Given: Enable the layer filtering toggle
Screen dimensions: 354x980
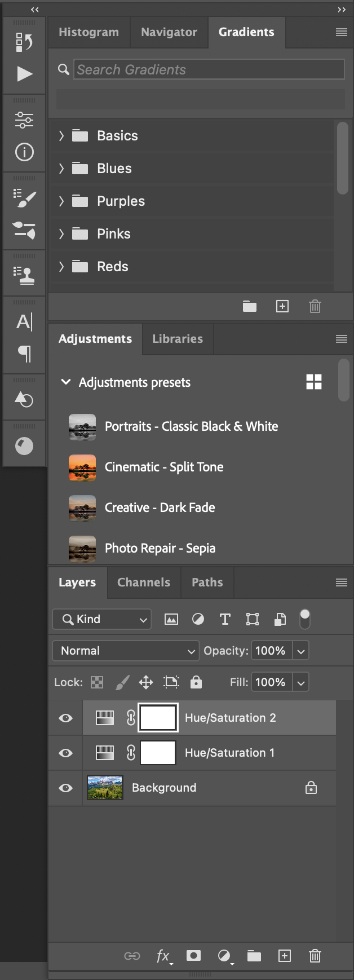Looking at the screenshot, I should click(x=304, y=619).
